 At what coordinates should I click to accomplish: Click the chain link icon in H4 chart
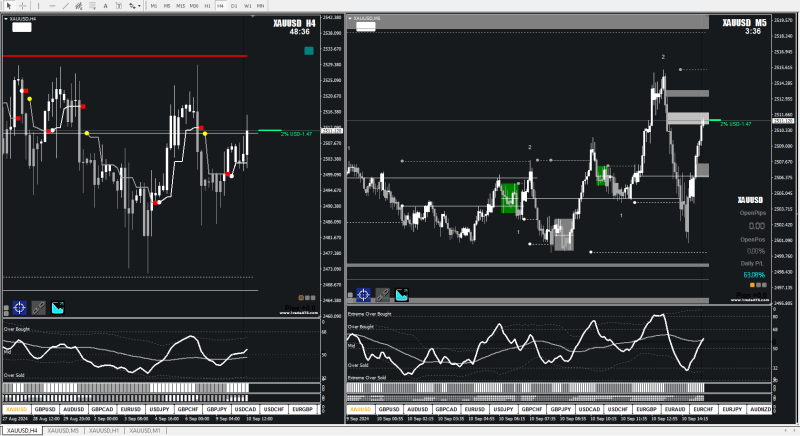point(38,307)
